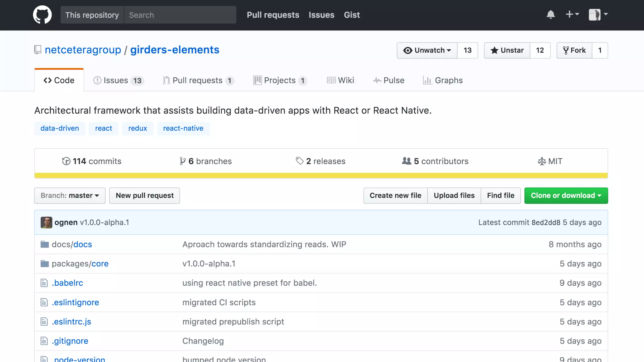This screenshot has width=644, height=362.
Task: Click the commits history icon
Action: [66, 161]
